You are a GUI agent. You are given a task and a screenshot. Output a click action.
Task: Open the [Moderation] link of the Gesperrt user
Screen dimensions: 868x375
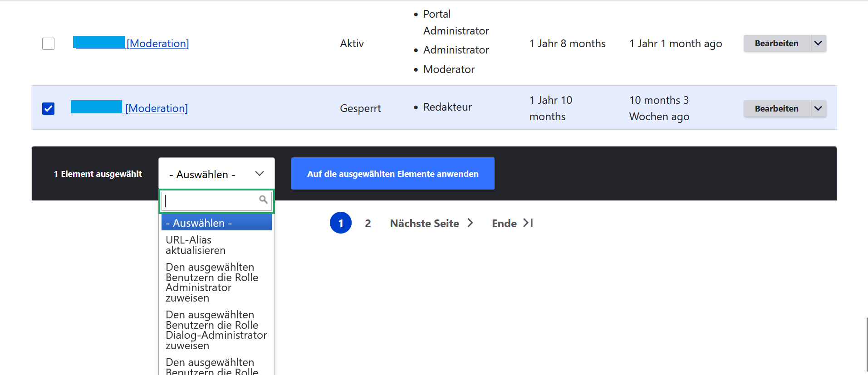pyautogui.click(x=157, y=108)
